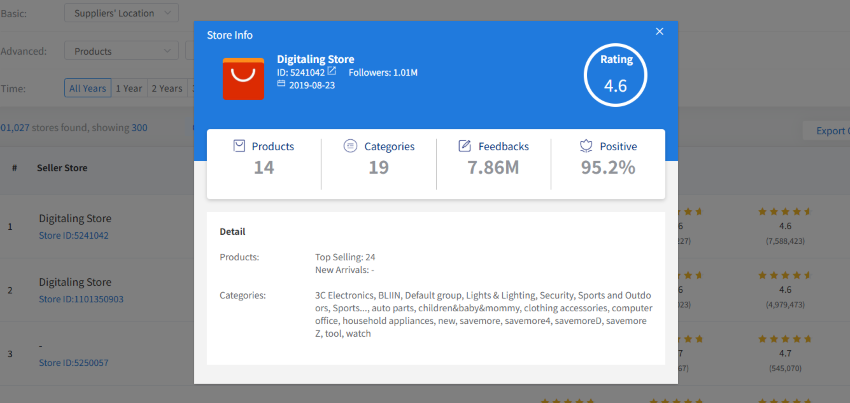Click the Products count 14
Viewport: 850px width, 403px height.
[x=264, y=168]
